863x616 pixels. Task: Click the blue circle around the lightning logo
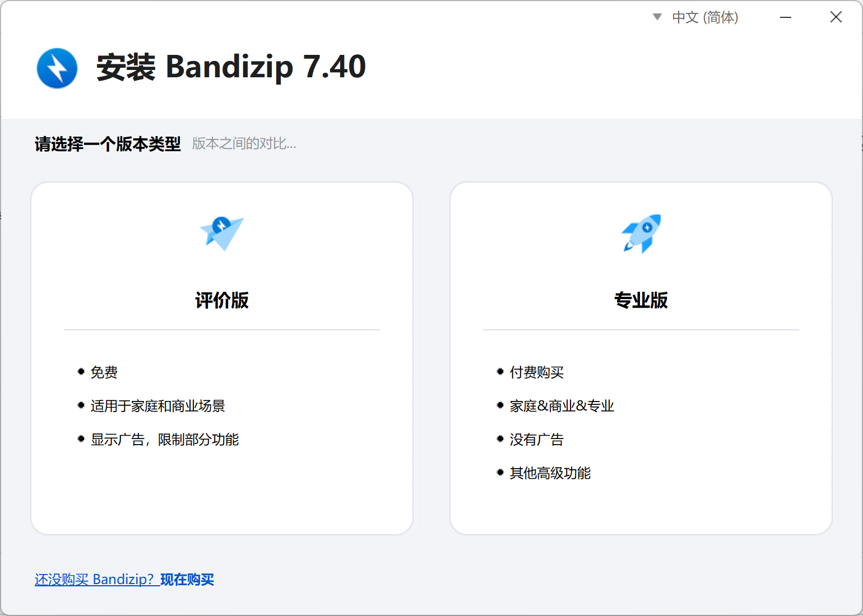[57, 68]
